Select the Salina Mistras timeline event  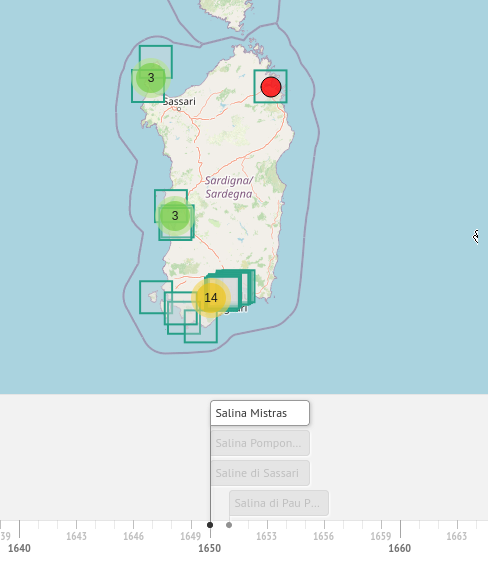click(260, 413)
